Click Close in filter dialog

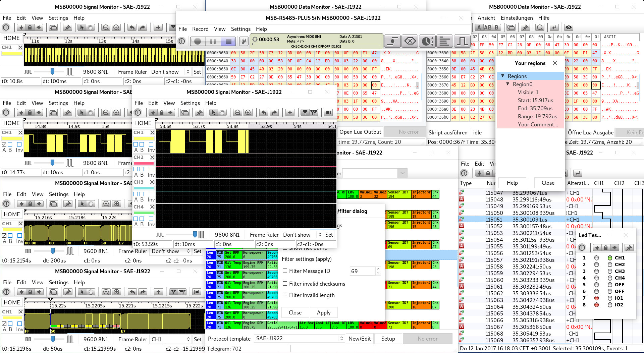pos(295,312)
